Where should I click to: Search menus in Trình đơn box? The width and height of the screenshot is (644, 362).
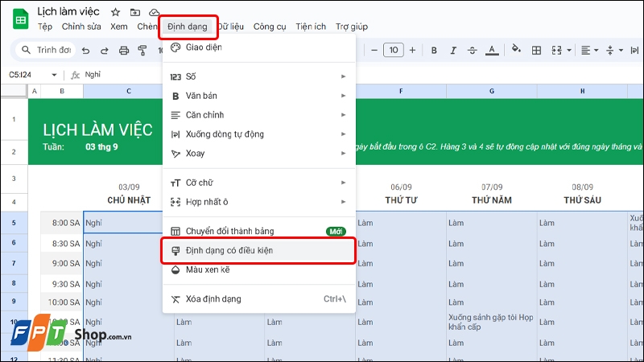pyautogui.click(x=46, y=50)
